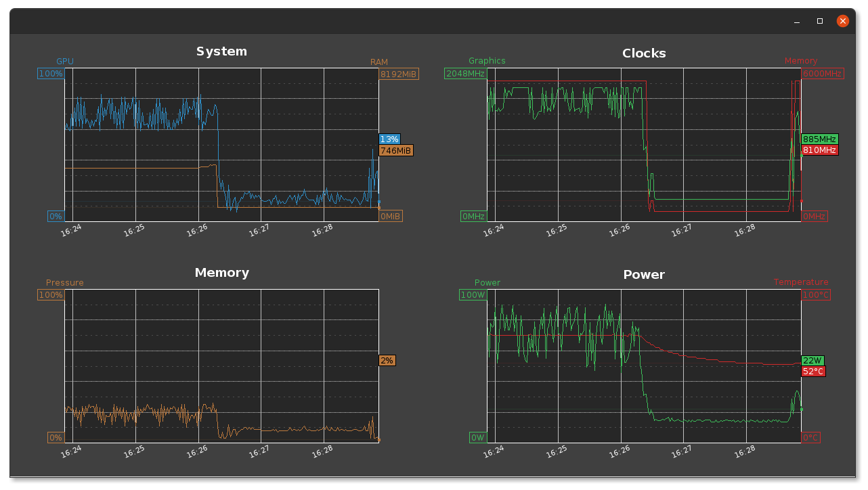
Task: Select the 885MHz graphics clock tag
Action: click(819, 139)
